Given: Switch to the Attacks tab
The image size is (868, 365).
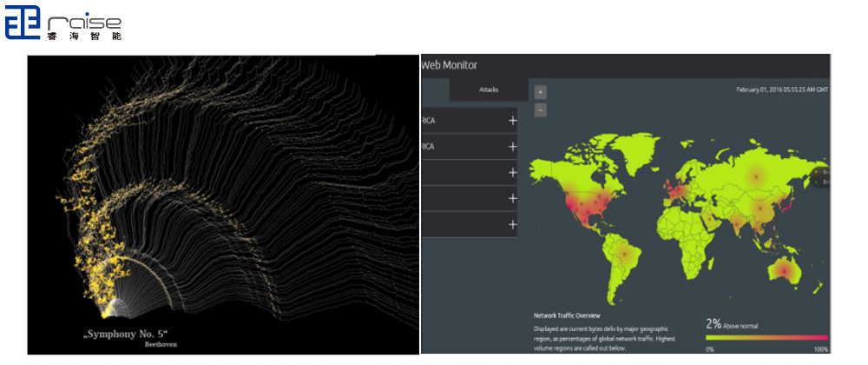Looking at the screenshot, I should [x=488, y=90].
